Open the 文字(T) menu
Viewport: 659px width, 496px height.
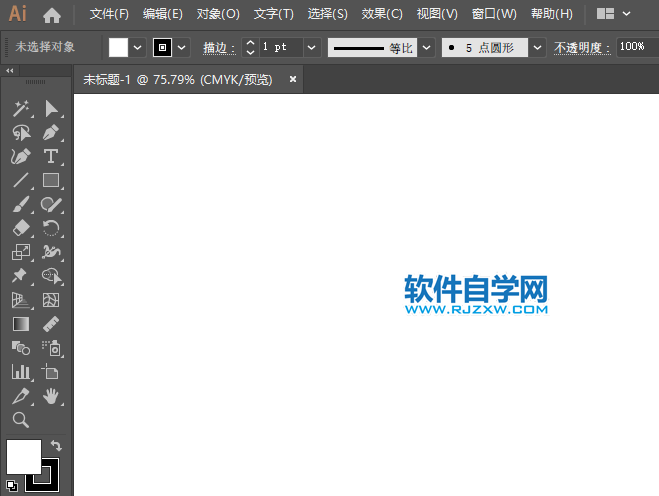point(274,14)
